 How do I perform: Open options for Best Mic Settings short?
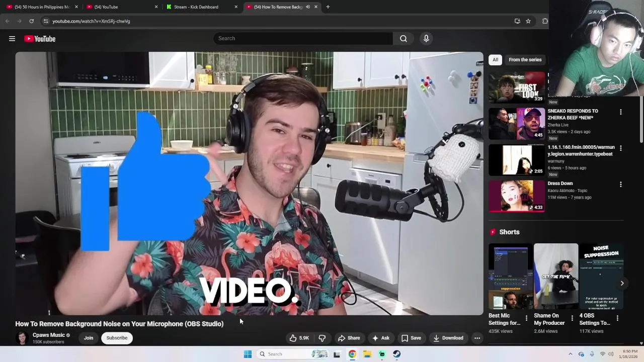coord(526,318)
